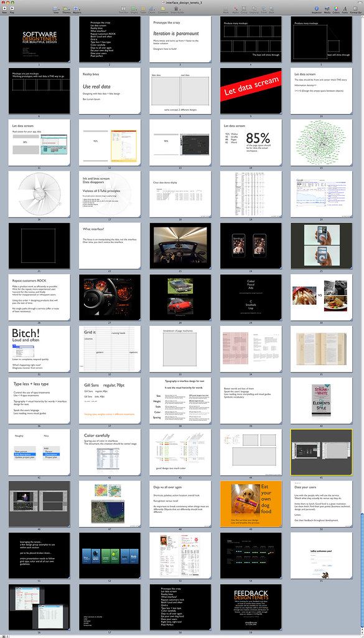364x638 pixels.
Task: Select the 85% statistic slide
Action: pos(251,143)
